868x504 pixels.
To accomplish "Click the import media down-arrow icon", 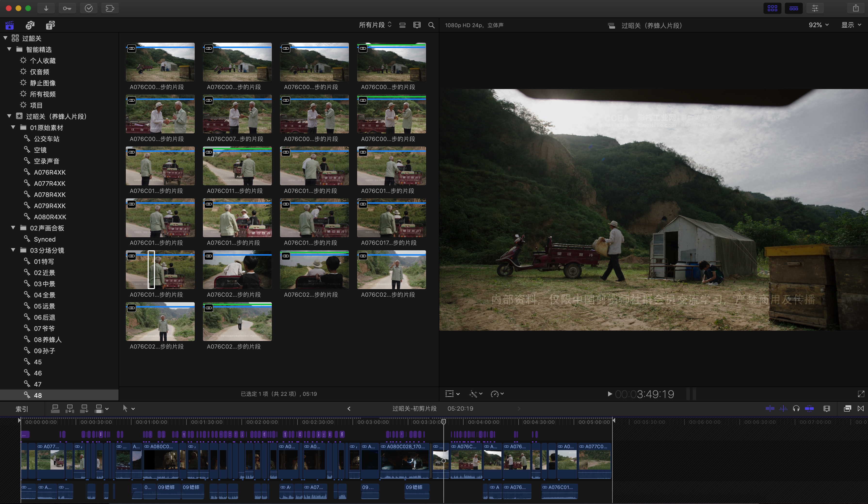I will coord(46,8).
